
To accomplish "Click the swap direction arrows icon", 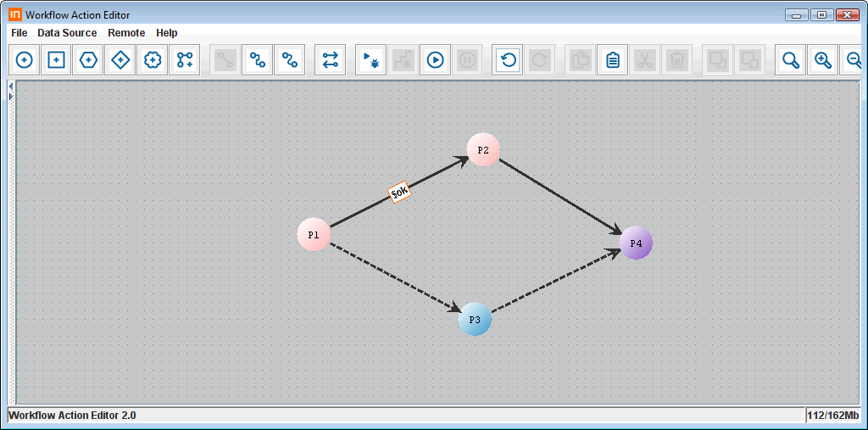I will click(331, 60).
